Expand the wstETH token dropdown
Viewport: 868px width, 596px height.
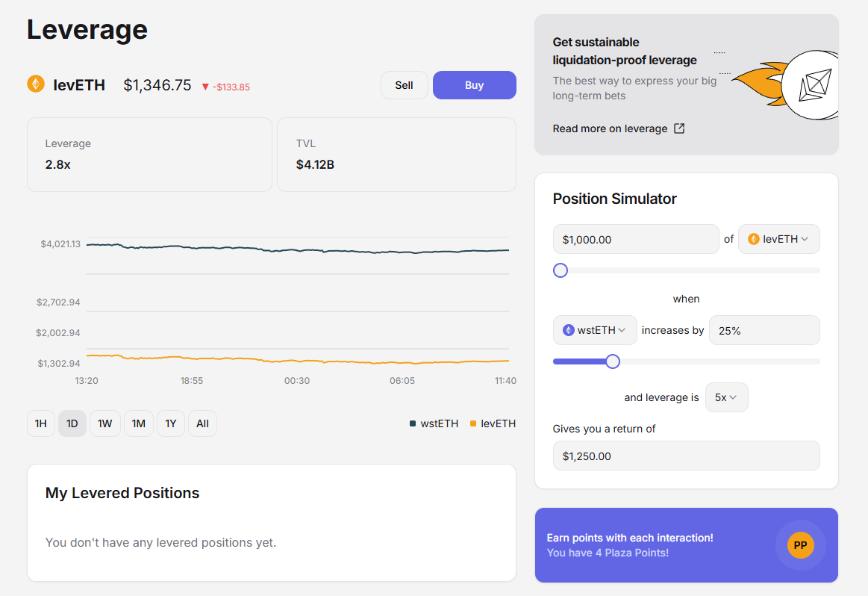click(595, 330)
